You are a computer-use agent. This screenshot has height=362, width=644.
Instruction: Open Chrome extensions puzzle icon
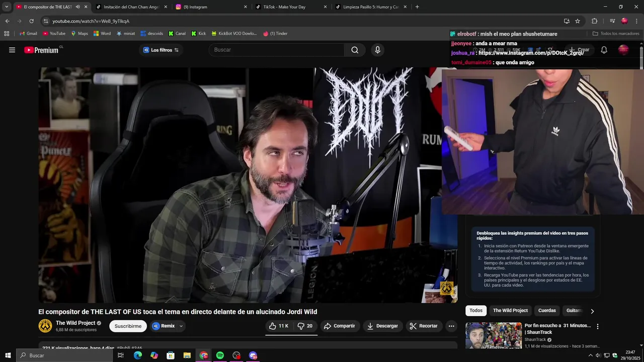click(594, 21)
